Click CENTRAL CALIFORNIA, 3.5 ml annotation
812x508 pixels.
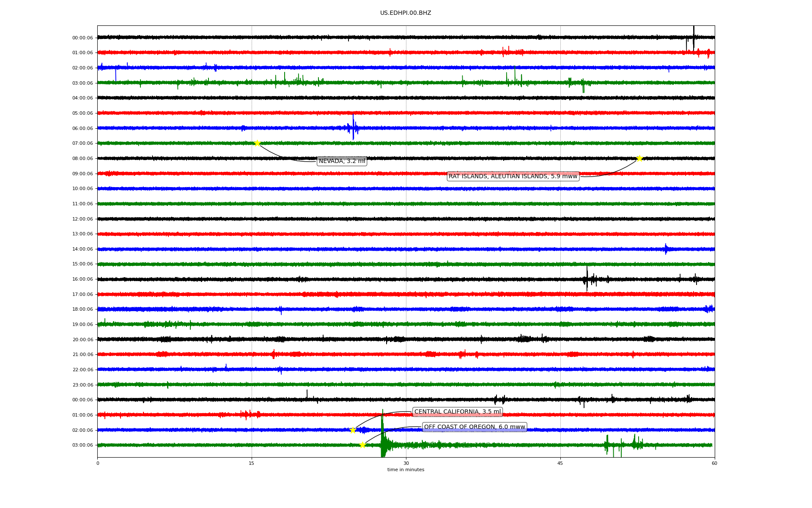pos(457,412)
